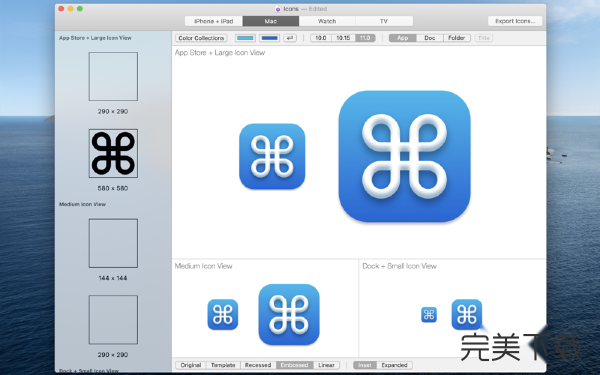This screenshot has height=375, width=600.
Task: Click the smaller icon in Large Icon View
Action: click(272, 156)
